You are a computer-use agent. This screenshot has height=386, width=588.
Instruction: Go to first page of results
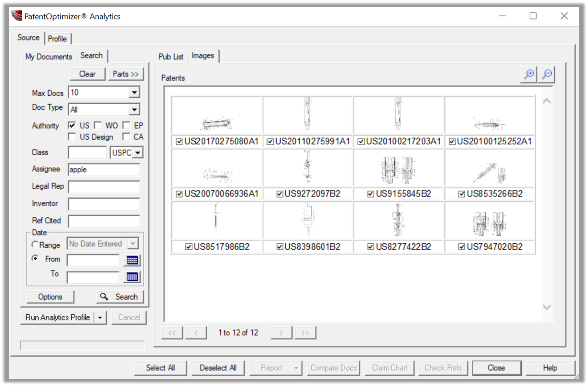point(172,333)
